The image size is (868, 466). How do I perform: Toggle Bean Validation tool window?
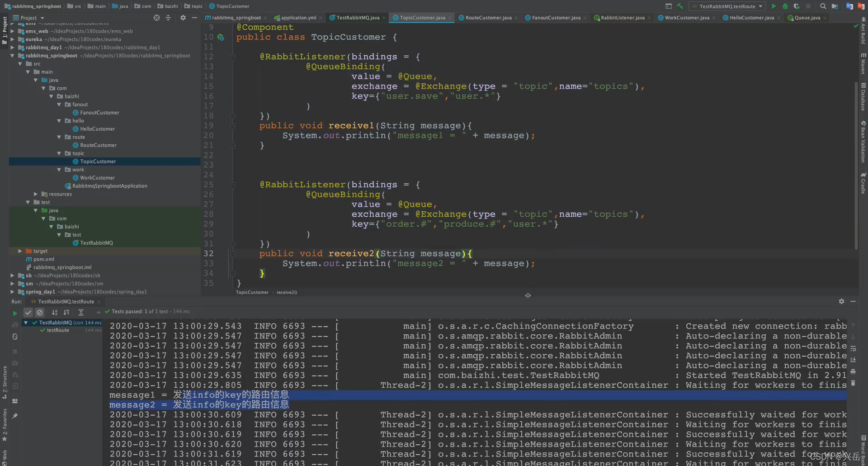[x=863, y=142]
